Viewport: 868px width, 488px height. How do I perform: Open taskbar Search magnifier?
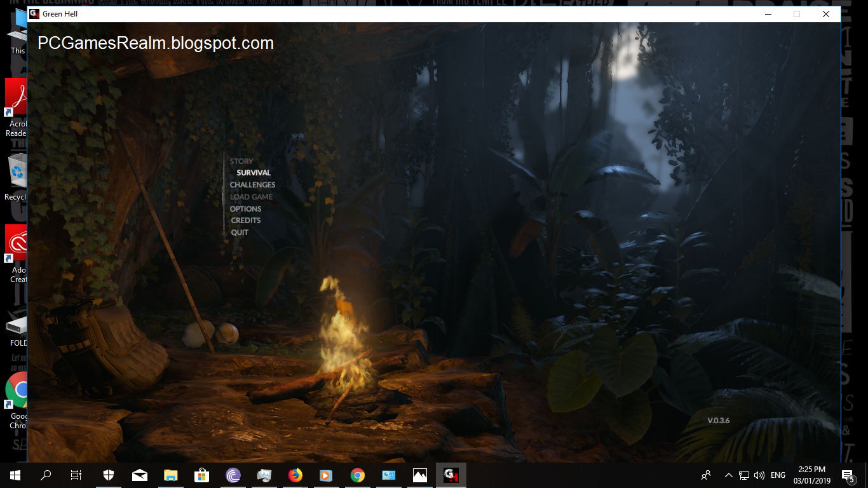coord(46,475)
